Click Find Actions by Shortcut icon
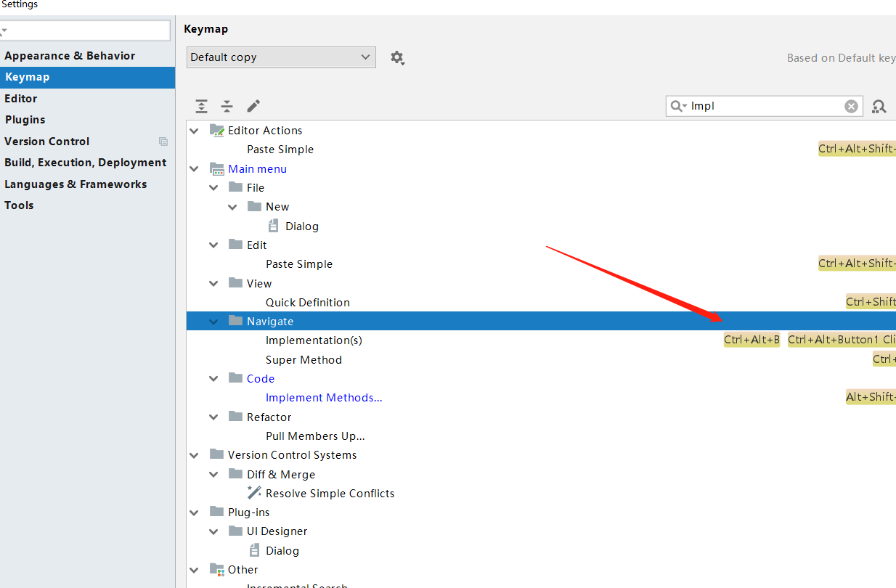Viewport: 896px width, 588px height. tap(879, 106)
